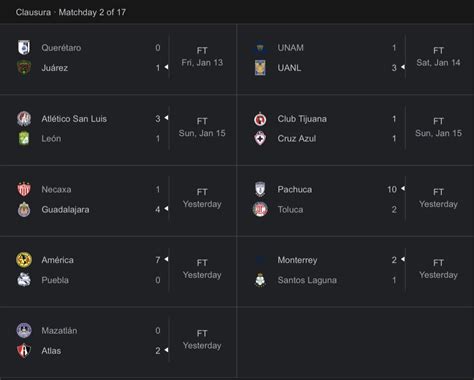The image size is (474, 380).
Task: Open the Pachuca 10 Toluca 2 score
Action: click(392, 199)
